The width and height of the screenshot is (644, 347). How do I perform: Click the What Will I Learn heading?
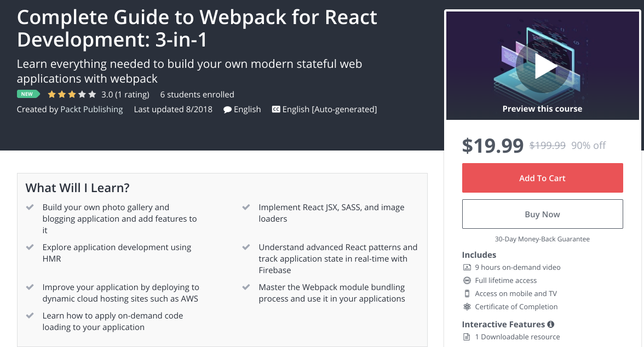coord(77,188)
